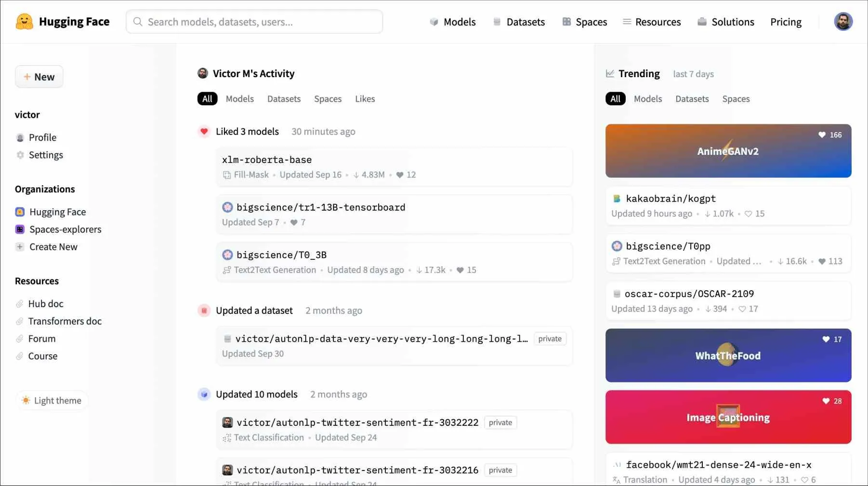Click the plus icon next to Create New
Screen dimensions: 868x486
(20, 247)
